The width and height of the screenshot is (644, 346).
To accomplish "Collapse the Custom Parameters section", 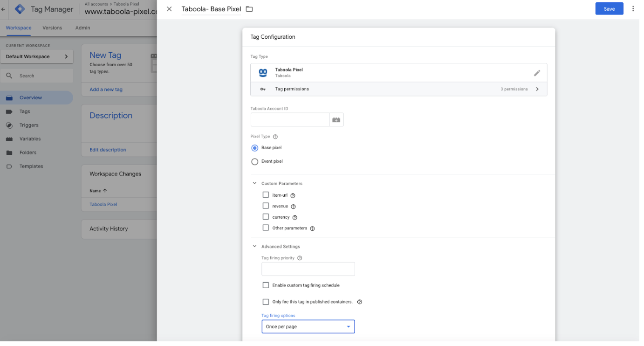I will point(254,183).
